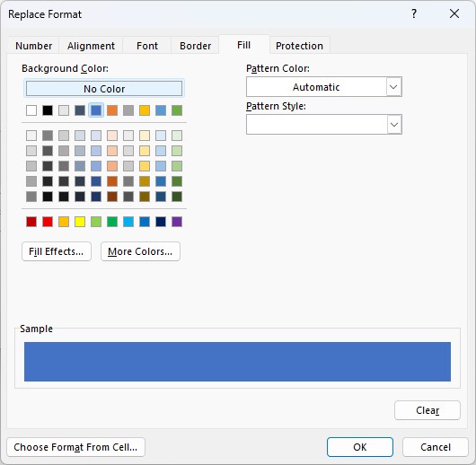
Task: Click the blue Sample preview area
Action: pyautogui.click(x=237, y=362)
